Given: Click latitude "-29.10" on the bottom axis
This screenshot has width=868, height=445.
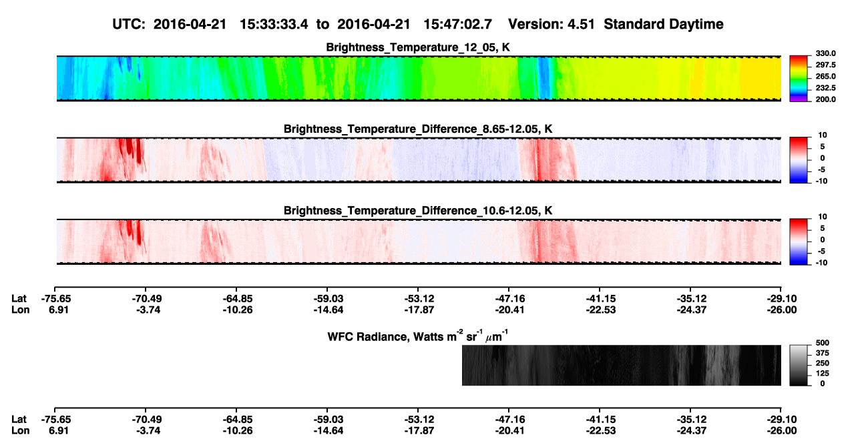Looking at the screenshot, I should tap(782, 419).
